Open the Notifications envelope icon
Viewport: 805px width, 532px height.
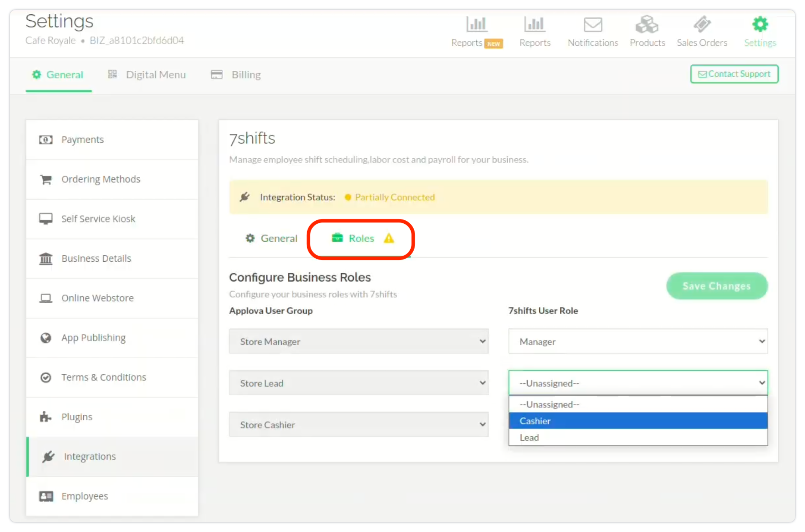pos(593,25)
